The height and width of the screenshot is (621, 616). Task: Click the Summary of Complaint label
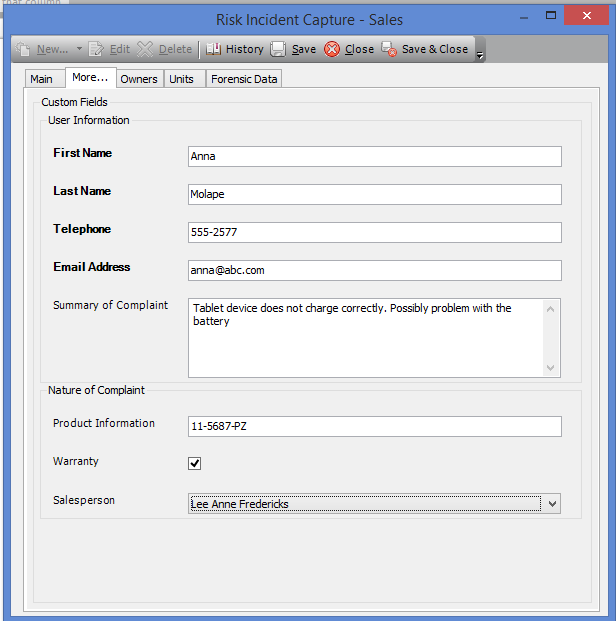pyautogui.click(x=111, y=305)
